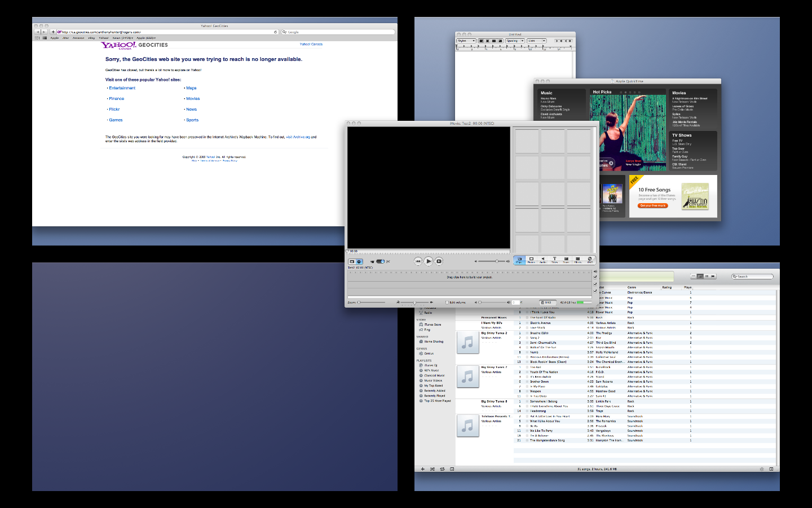This screenshot has height=508, width=812.
Task: Open the Recently Added playlist in iTunes
Action: pyautogui.click(x=435, y=391)
